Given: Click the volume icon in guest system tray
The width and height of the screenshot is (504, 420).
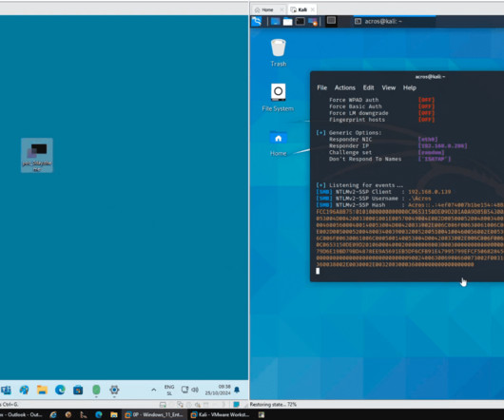Looking at the screenshot, I should click(x=195, y=390).
